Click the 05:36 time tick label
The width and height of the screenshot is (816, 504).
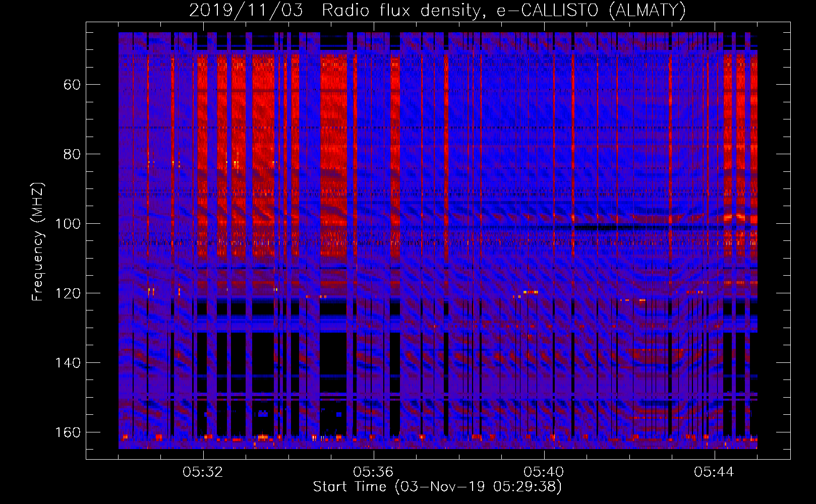click(x=373, y=472)
